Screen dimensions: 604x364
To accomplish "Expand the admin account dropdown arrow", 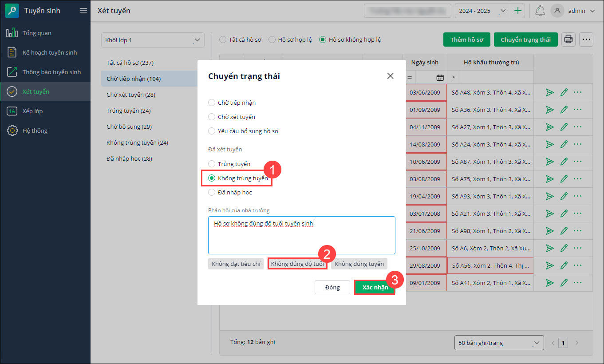I will pos(592,11).
